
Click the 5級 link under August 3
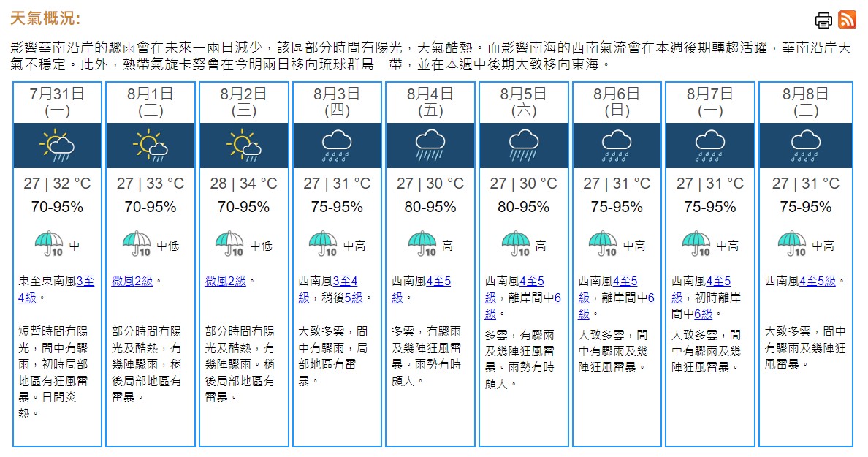pos(354,298)
